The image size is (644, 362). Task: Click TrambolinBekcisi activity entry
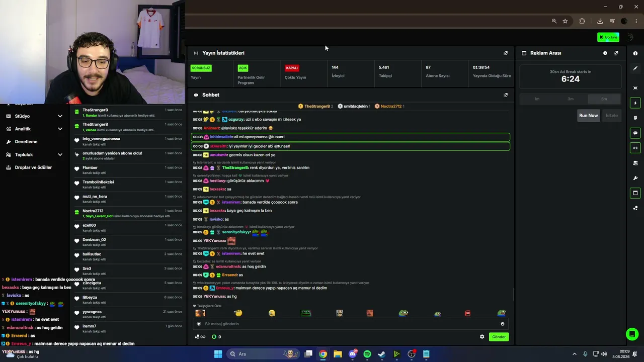coord(128,185)
